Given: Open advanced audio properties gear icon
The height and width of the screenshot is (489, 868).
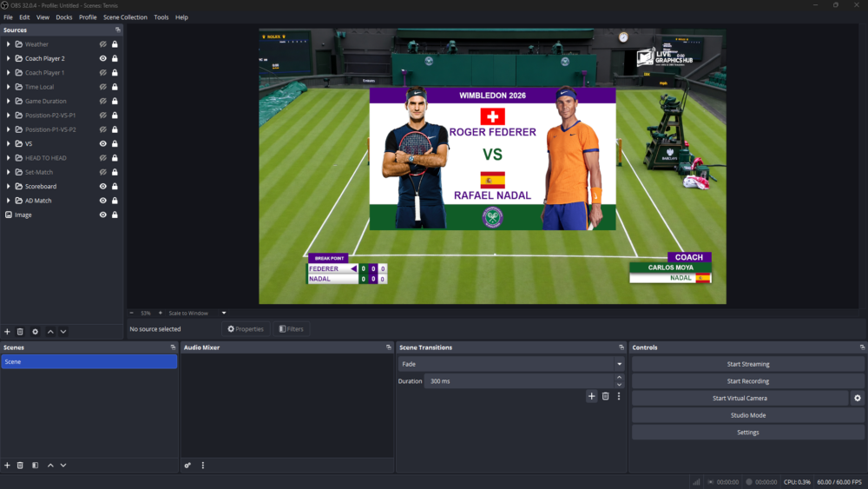Looking at the screenshot, I should [x=187, y=466].
